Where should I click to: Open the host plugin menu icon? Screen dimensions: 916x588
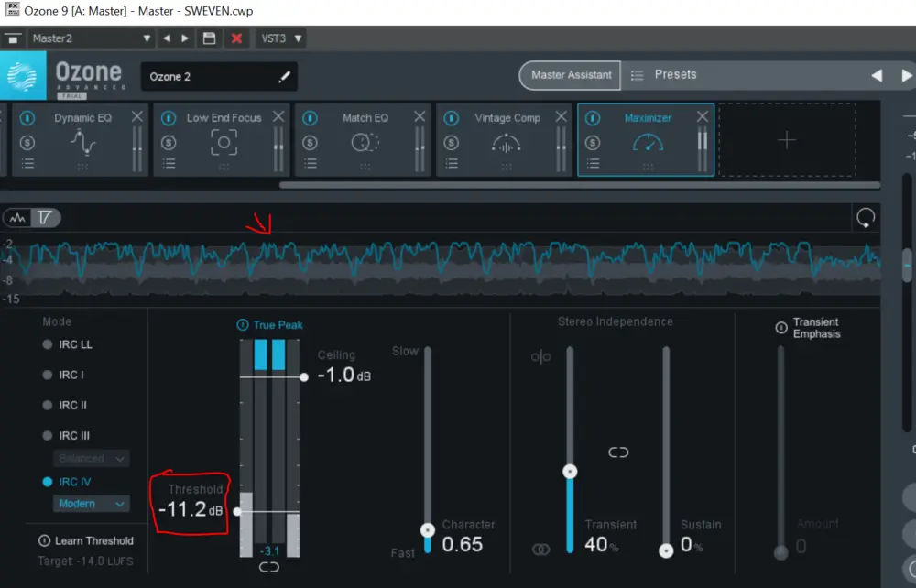pos(13,38)
